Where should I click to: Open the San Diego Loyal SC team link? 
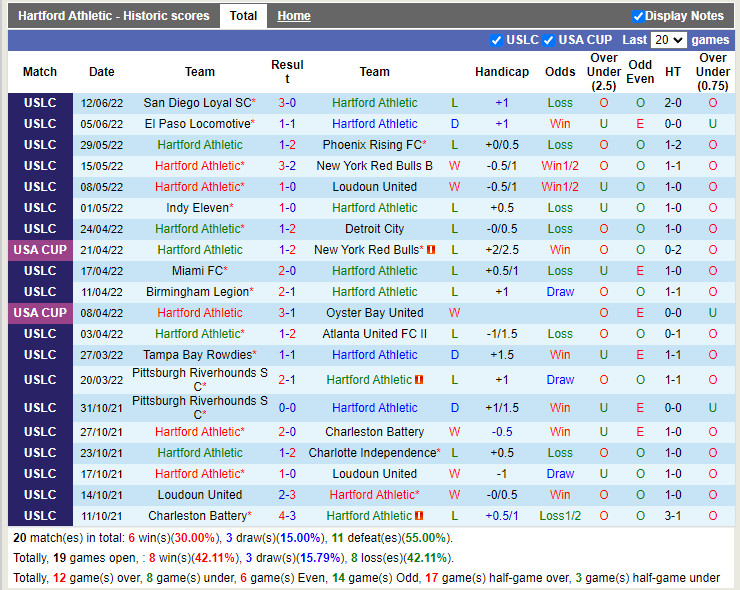point(197,103)
